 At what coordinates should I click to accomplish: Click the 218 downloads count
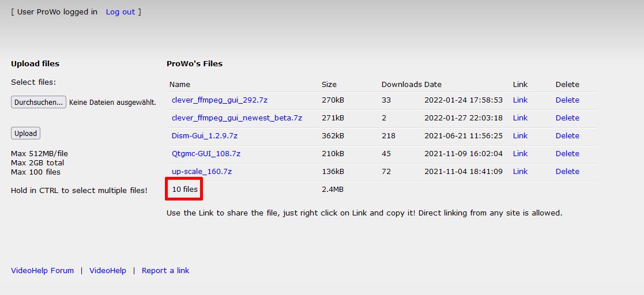point(389,135)
